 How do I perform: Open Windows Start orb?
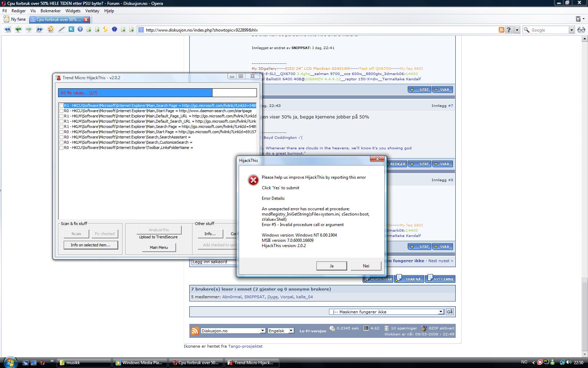(x=9, y=362)
